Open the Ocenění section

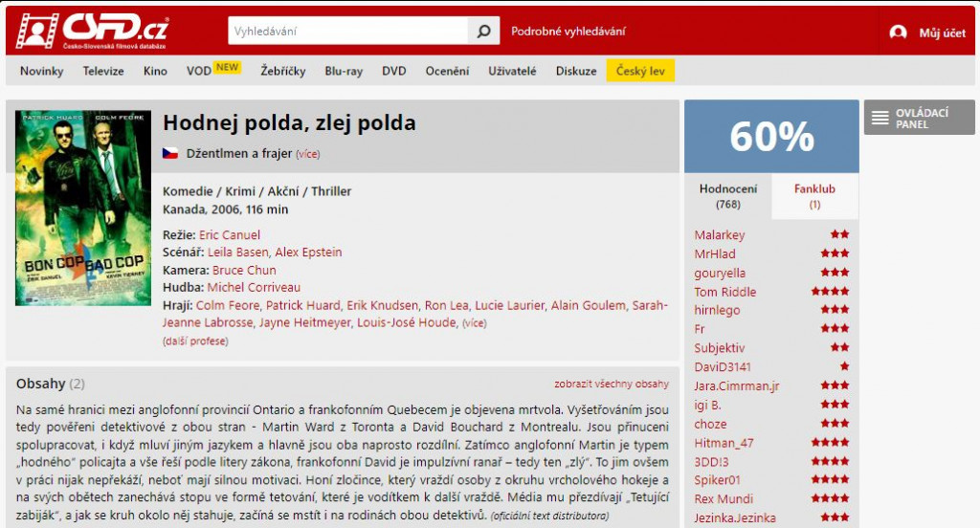(x=447, y=71)
